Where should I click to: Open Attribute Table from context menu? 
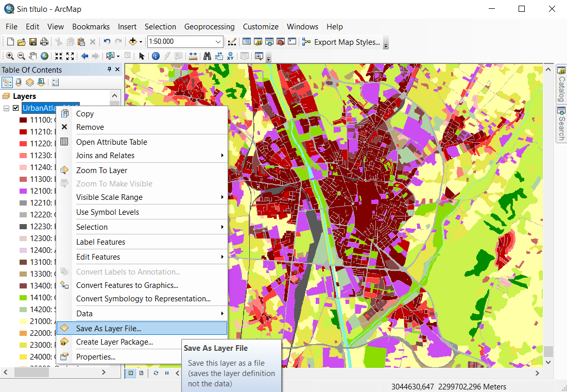(x=142, y=142)
